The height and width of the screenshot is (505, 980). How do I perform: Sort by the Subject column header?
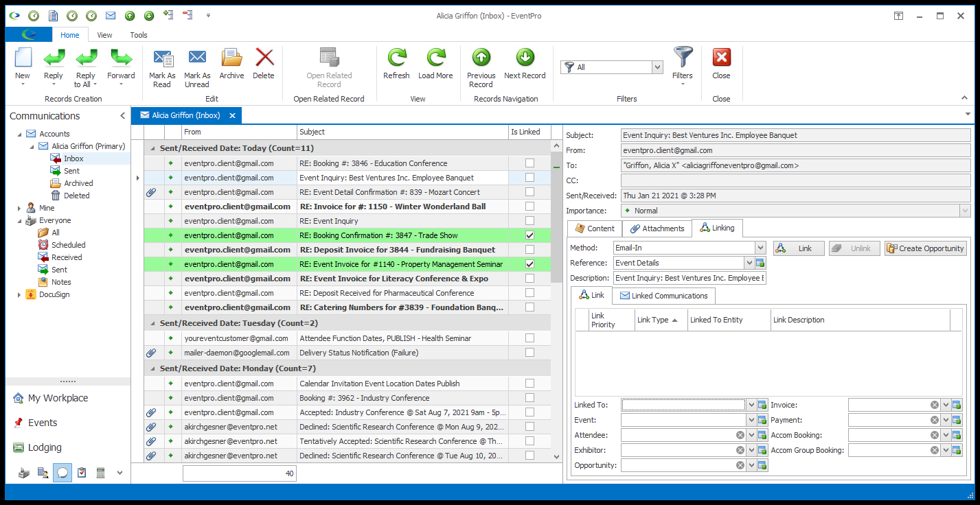coord(402,132)
